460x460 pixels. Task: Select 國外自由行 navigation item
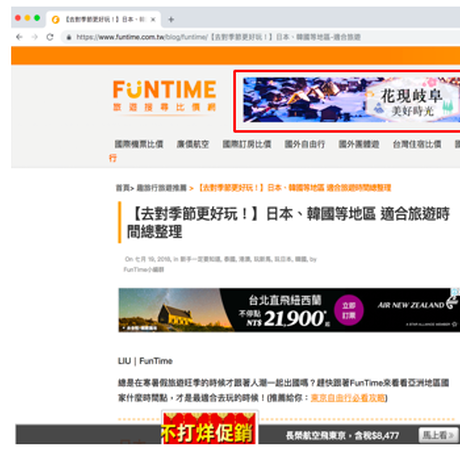305,144
